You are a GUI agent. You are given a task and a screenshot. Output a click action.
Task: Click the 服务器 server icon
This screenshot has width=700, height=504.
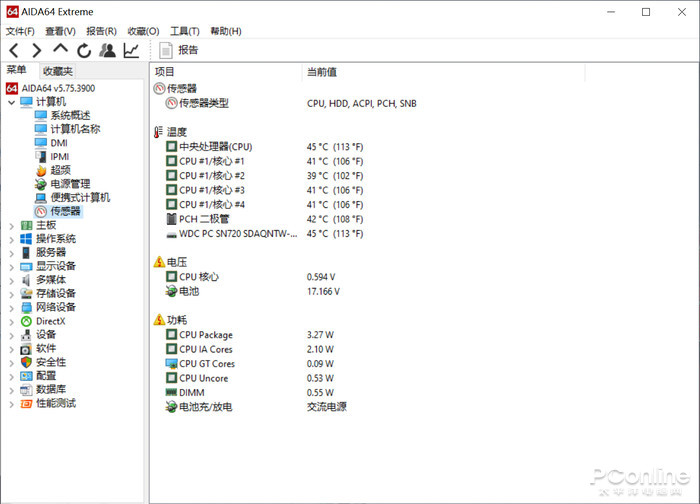tap(26, 253)
